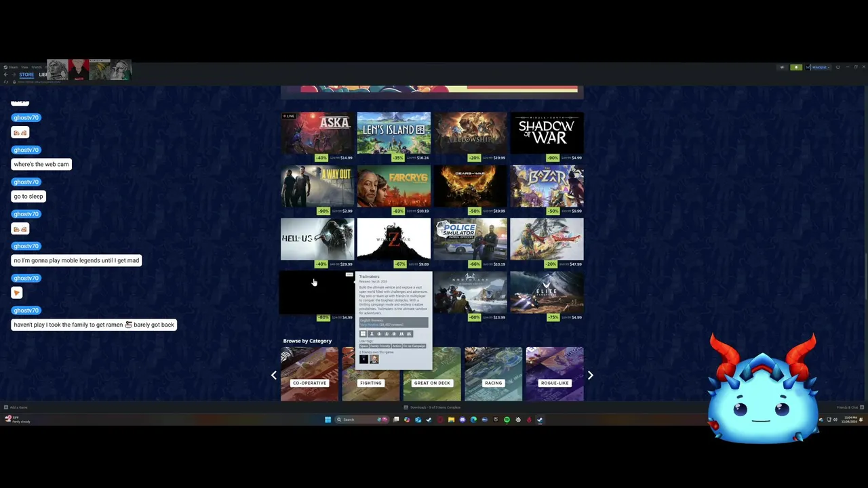Screen dimensions: 868x488
Task: Open the ASKA game tile
Action: tap(317, 136)
